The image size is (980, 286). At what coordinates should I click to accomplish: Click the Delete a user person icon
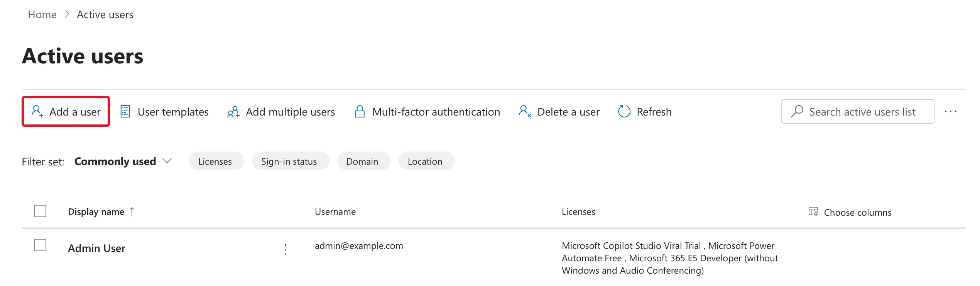coord(525,111)
